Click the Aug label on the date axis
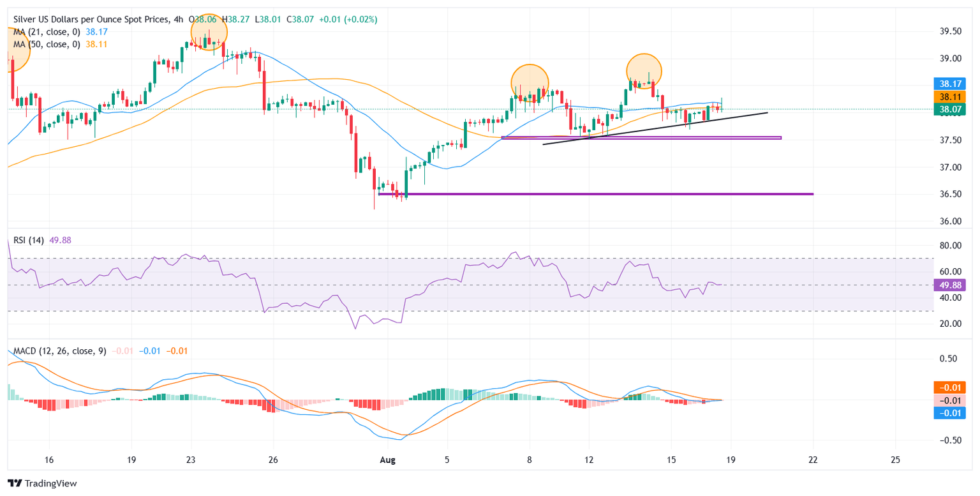The height and width of the screenshot is (496, 980). coord(389,460)
